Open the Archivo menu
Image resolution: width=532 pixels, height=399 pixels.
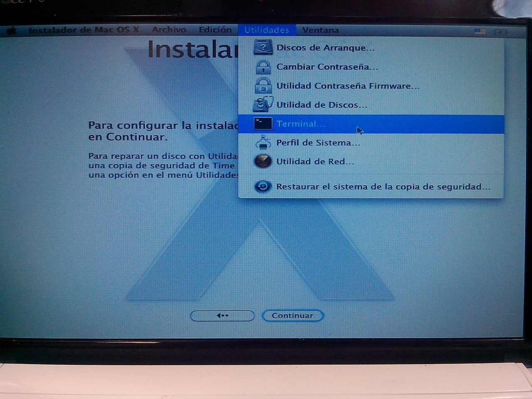coord(169,30)
